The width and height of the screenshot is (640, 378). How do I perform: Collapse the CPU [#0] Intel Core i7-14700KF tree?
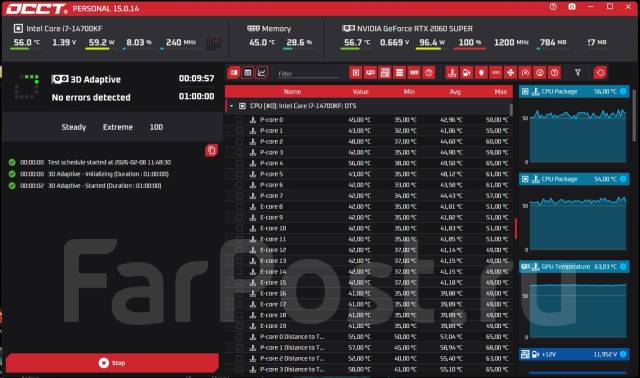tap(231, 106)
